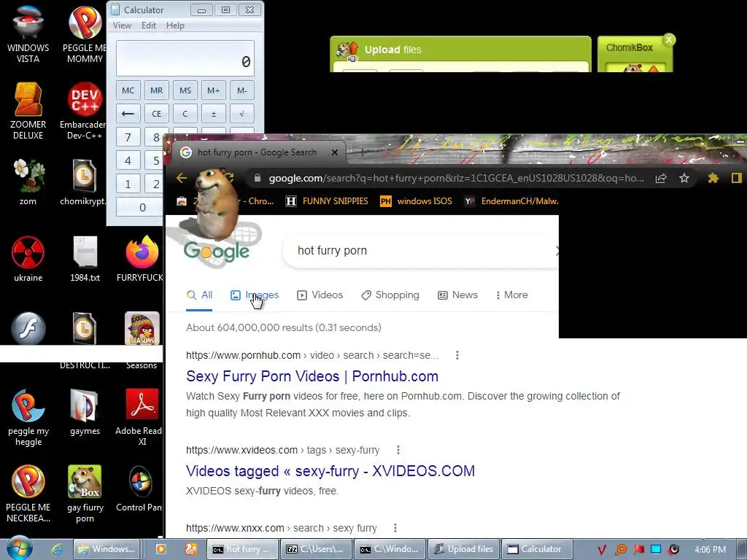The image size is (747, 560).
Task: Click the Chrome address bar URL
Action: pyautogui.click(x=456, y=178)
